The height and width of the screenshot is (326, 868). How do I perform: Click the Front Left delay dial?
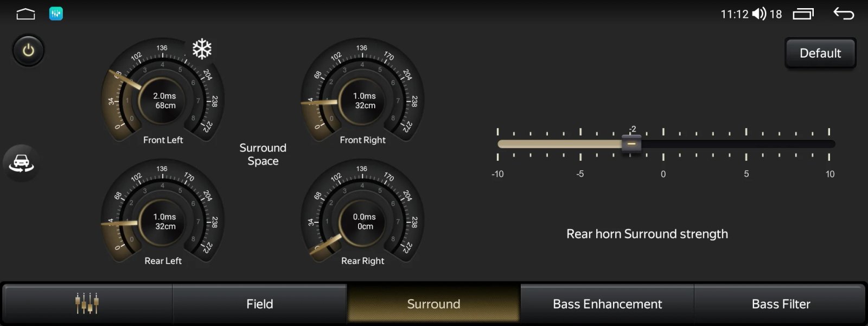coord(164,101)
